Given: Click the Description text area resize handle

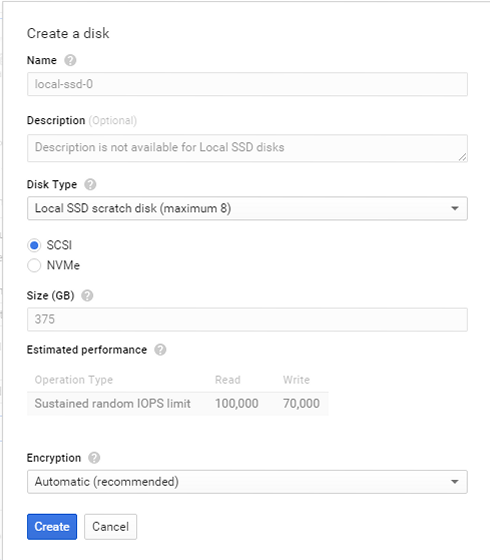Looking at the screenshot, I should tap(462, 157).
